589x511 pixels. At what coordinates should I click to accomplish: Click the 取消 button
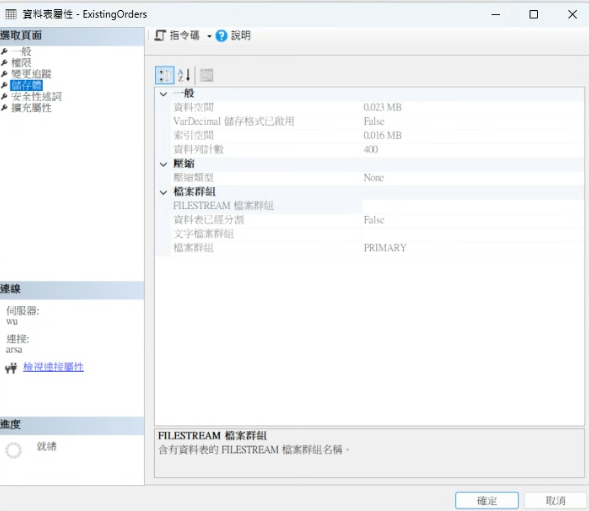556,500
